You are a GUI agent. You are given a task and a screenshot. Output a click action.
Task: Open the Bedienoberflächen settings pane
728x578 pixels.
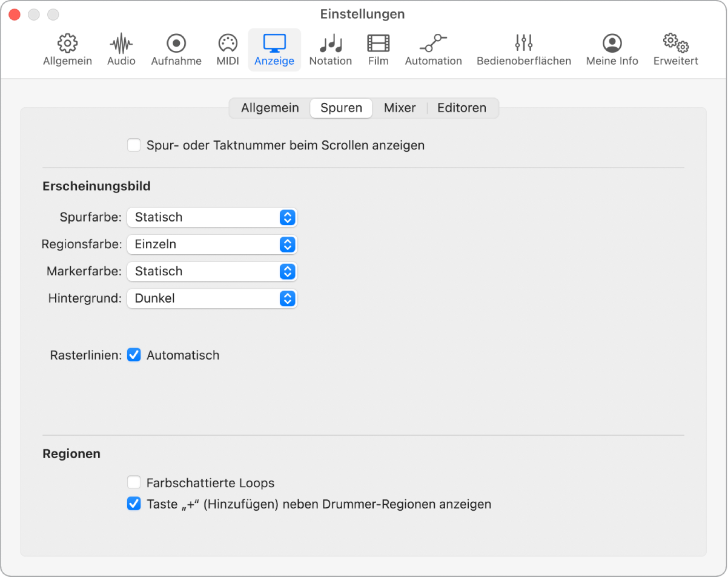pyautogui.click(x=524, y=50)
